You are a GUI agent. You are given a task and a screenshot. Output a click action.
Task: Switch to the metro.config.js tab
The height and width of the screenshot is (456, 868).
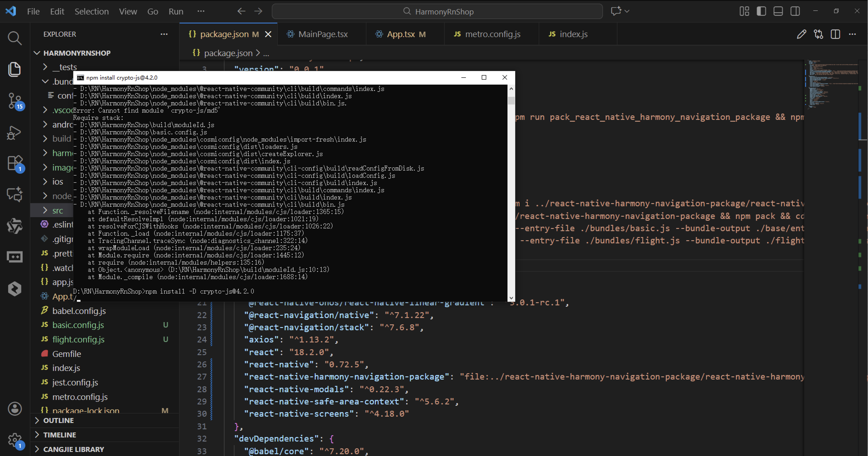click(492, 34)
